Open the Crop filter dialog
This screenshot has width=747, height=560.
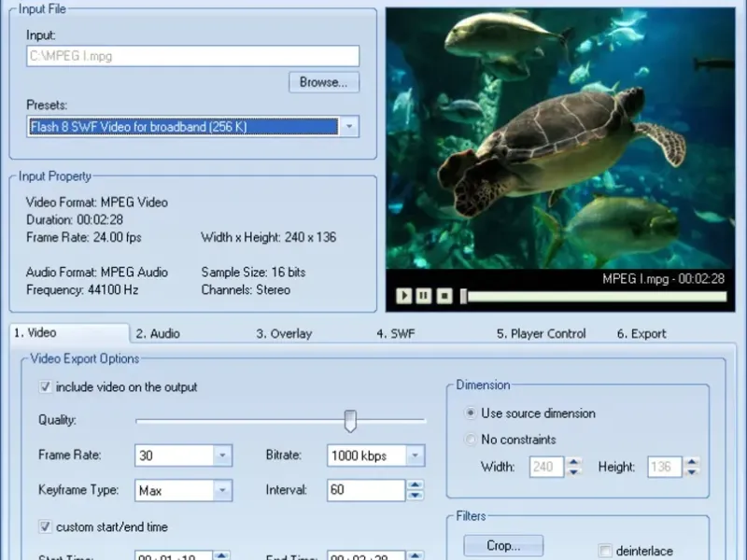tap(503, 546)
